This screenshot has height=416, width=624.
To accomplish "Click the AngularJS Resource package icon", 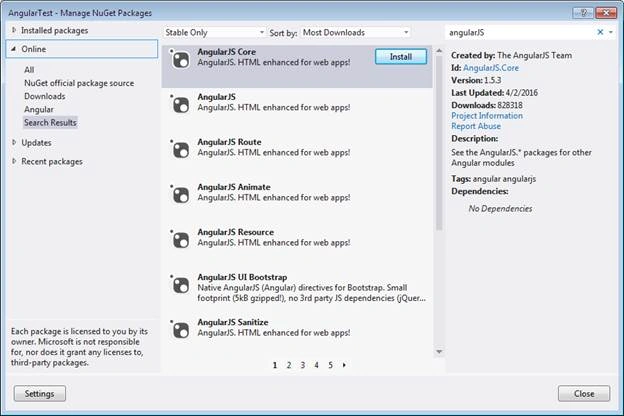I will pyautogui.click(x=181, y=240).
